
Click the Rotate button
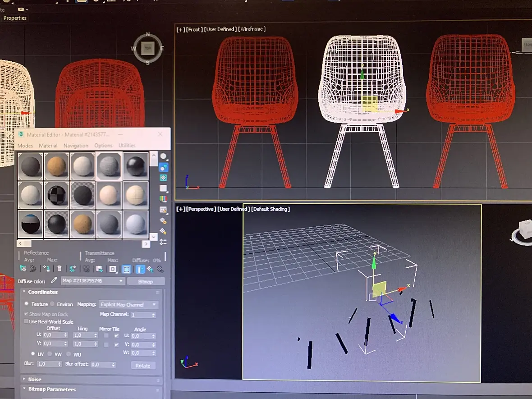[143, 365]
